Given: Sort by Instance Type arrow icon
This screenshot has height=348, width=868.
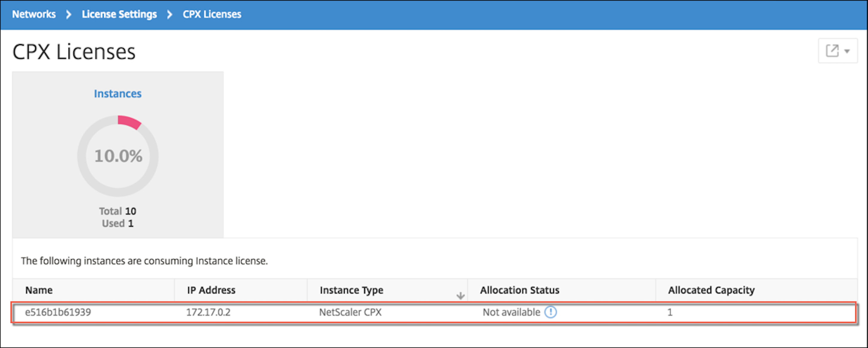Looking at the screenshot, I should coord(460,296).
